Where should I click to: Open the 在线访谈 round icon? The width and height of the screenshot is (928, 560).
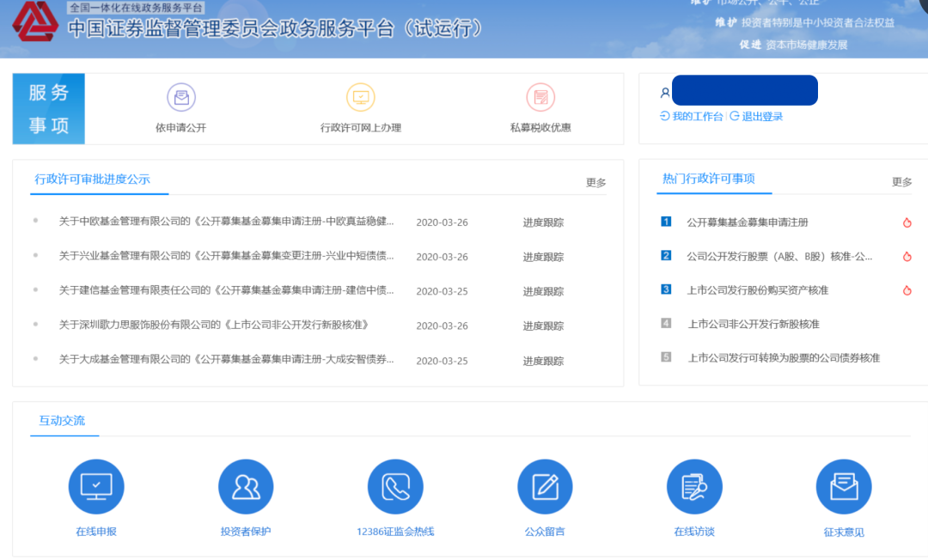point(694,487)
